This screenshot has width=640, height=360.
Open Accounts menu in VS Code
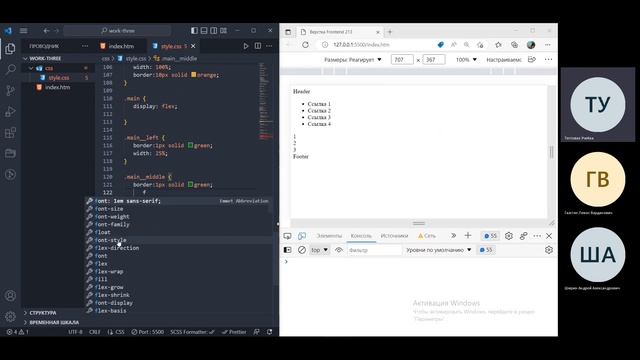10,296
